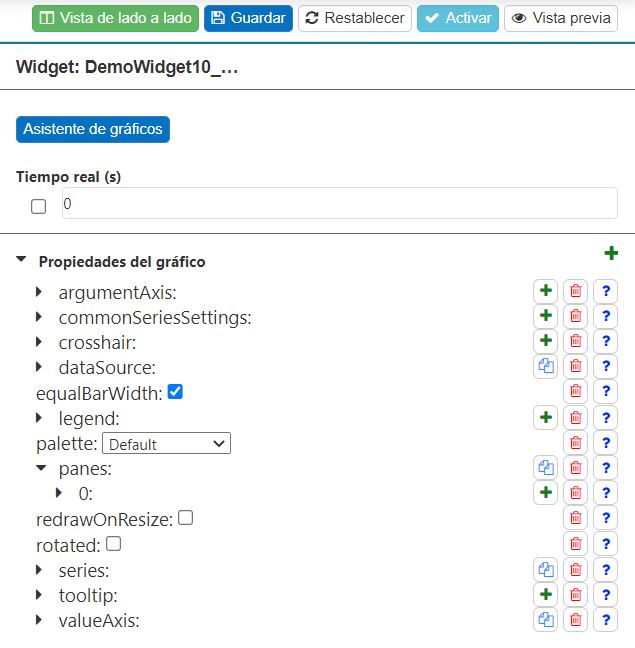Screen dimensions: 635x648
Task: Click the green plus icon for argumentAxis
Action: click(x=546, y=291)
